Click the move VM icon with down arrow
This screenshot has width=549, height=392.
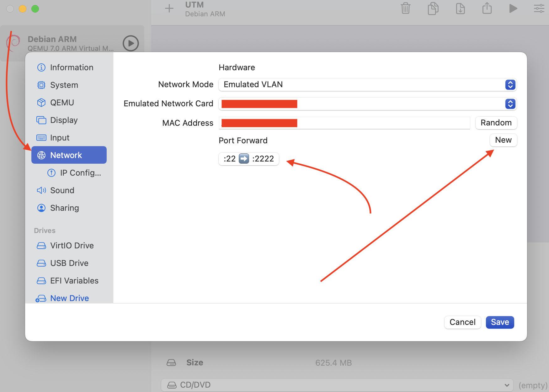point(460,8)
